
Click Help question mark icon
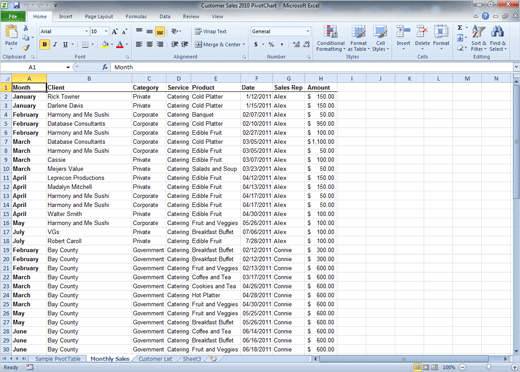(485, 16)
